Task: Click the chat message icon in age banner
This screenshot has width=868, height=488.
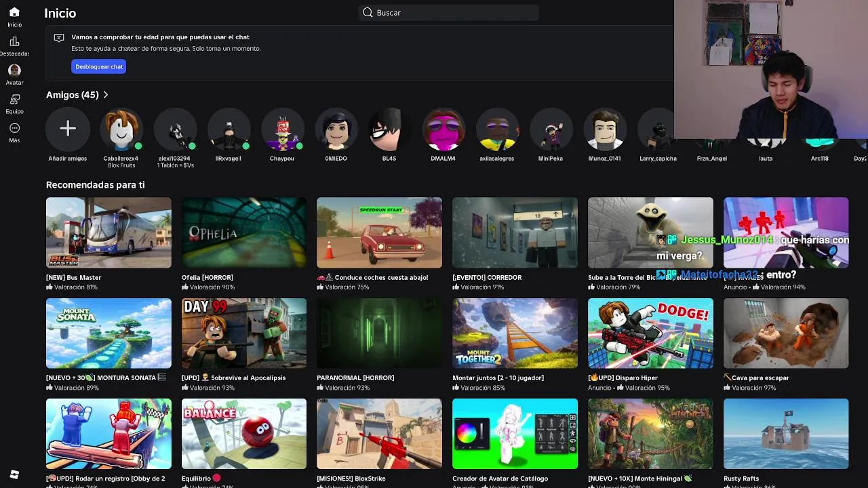Action: (x=59, y=38)
